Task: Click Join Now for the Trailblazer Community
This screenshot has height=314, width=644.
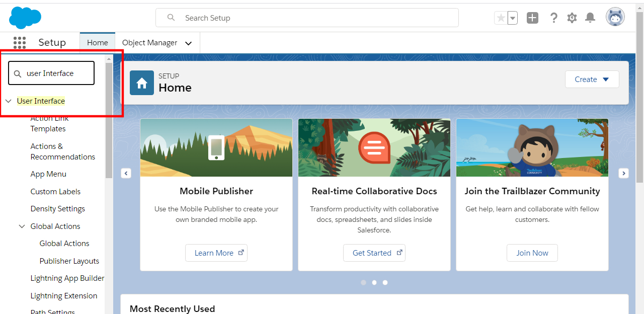Action: [x=532, y=253]
